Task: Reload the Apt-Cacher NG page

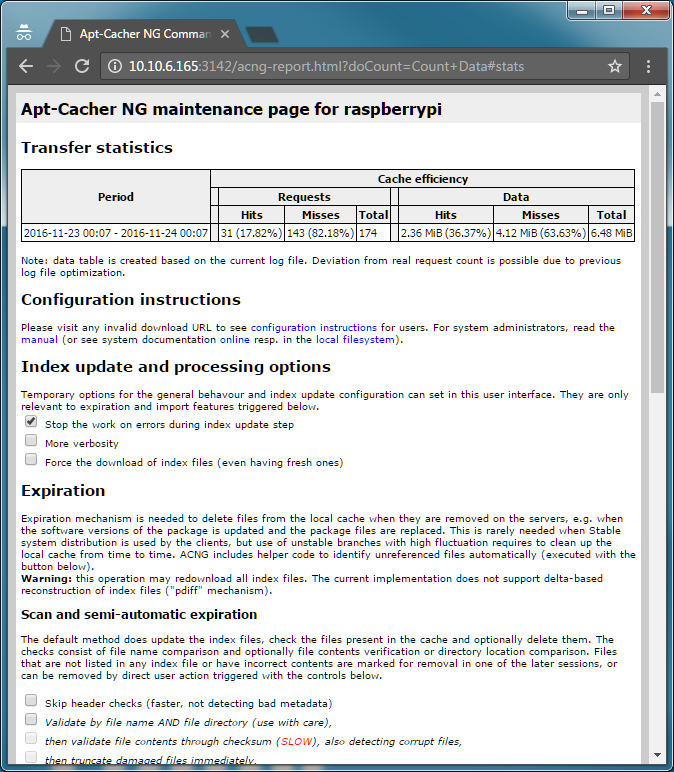Action: coord(82,66)
